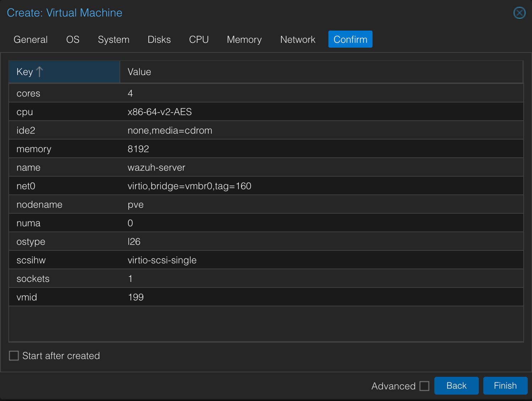Select the CPU tab

199,39
